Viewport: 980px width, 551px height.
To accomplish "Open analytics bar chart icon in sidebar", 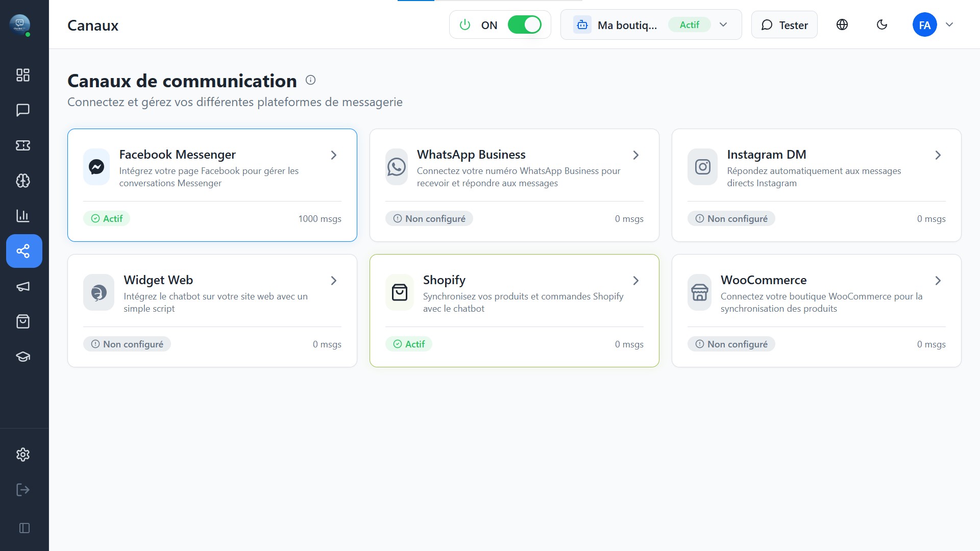I will (23, 216).
